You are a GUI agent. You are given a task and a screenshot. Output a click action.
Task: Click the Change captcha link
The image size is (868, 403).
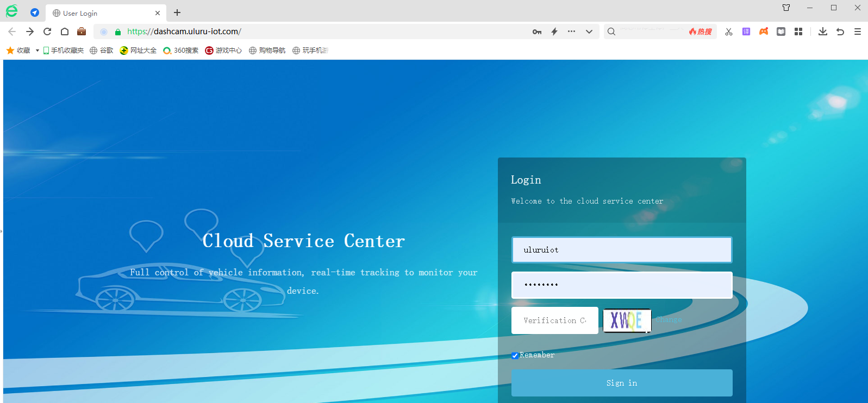coord(669,320)
